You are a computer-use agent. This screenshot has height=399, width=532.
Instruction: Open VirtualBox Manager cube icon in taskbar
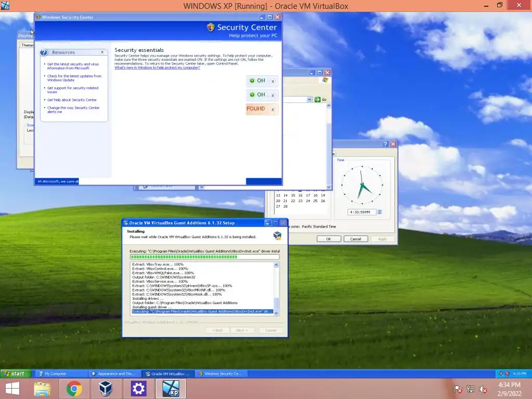pos(105,389)
